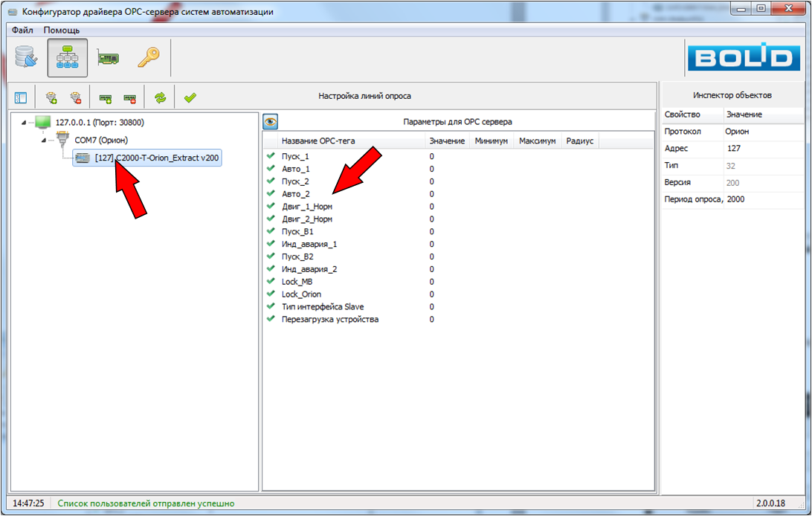Open the Файл menu

22,30
